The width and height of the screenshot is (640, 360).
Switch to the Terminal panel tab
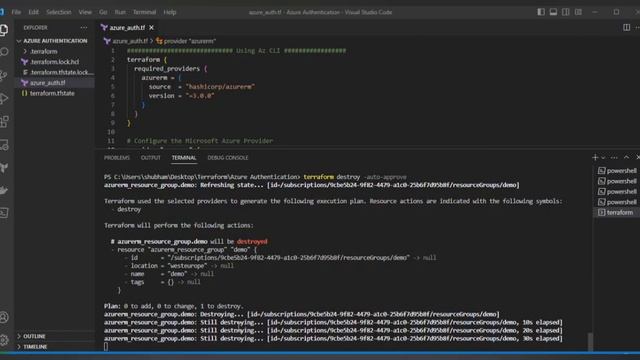(x=184, y=158)
